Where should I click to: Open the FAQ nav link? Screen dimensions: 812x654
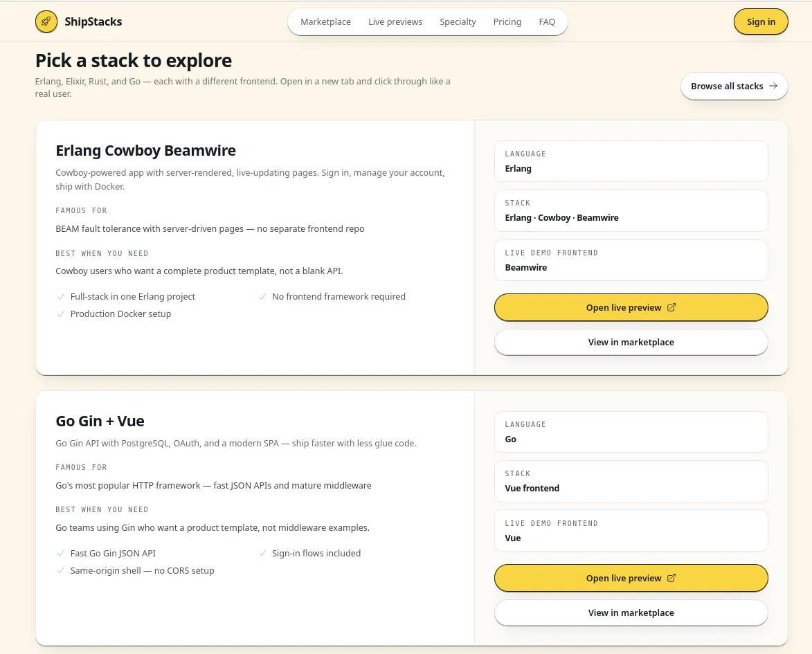click(x=547, y=21)
